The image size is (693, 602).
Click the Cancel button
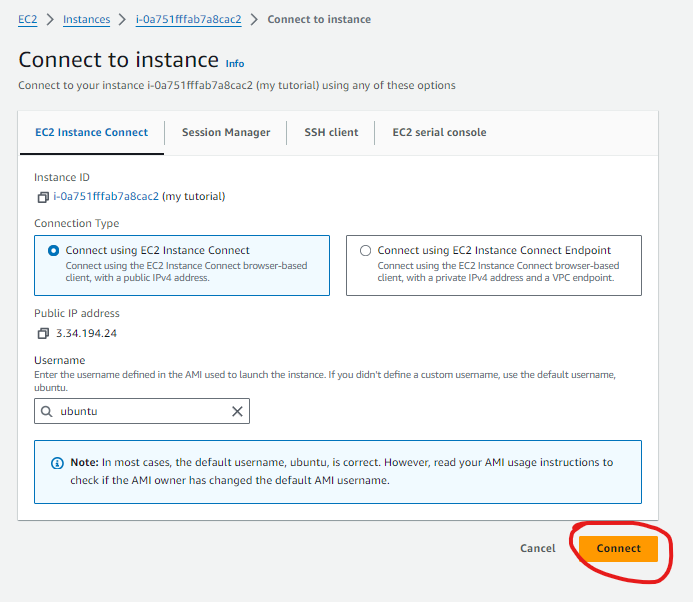(537, 549)
